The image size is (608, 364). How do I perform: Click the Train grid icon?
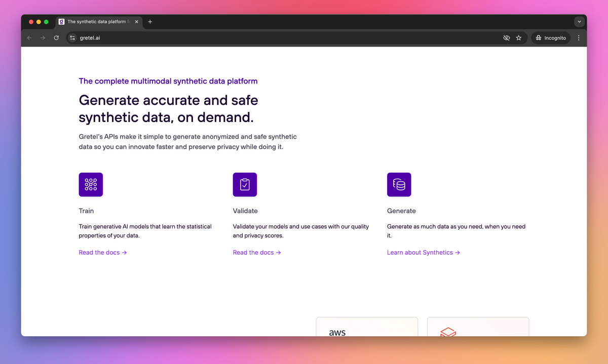coord(91,185)
